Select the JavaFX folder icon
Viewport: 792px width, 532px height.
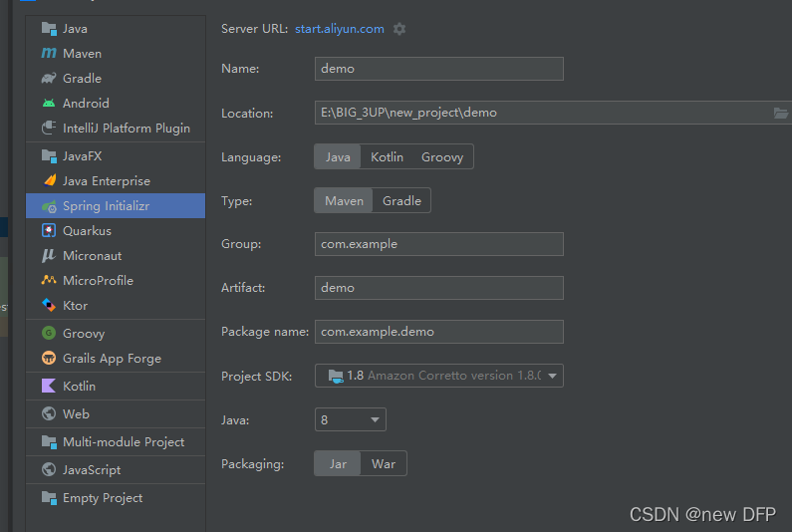click(x=49, y=156)
